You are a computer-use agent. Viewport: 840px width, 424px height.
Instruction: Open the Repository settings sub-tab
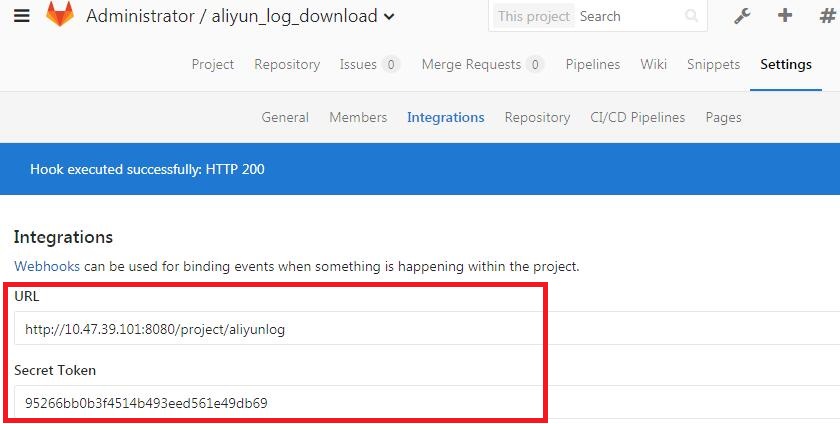click(x=537, y=117)
